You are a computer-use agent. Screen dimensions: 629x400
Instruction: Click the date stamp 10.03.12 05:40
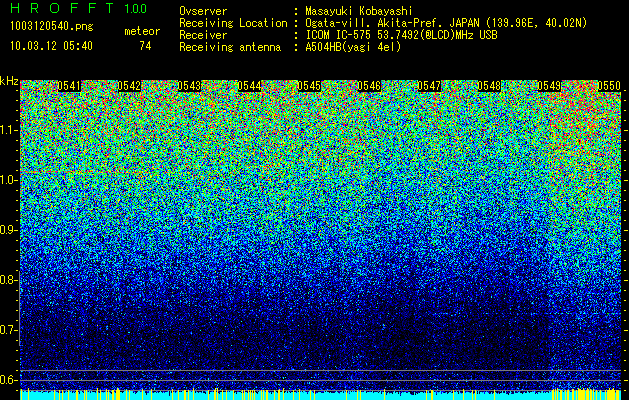click(x=51, y=45)
